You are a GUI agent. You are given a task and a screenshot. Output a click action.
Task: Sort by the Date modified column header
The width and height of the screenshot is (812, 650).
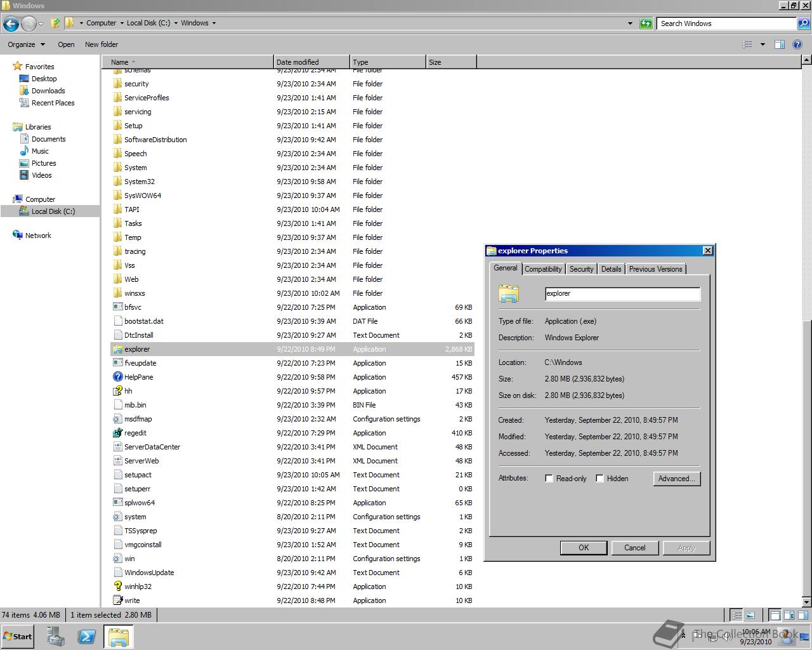pyautogui.click(x=311, y=62)
